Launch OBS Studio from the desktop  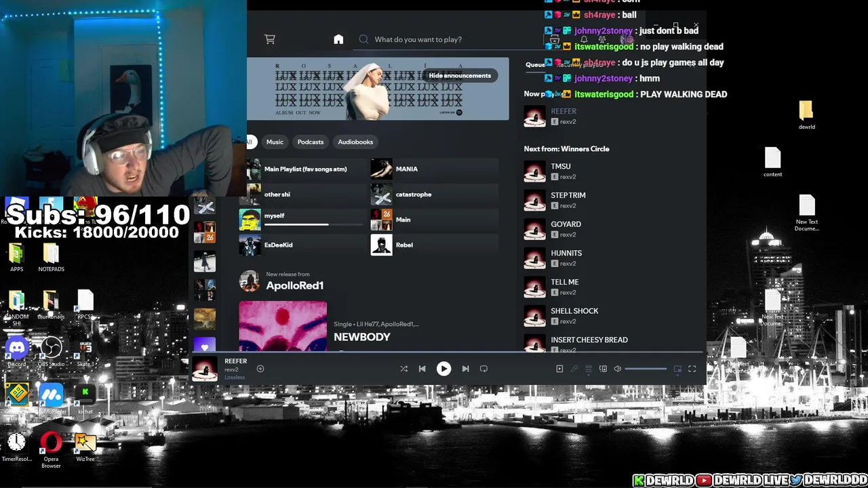point(51,352)
